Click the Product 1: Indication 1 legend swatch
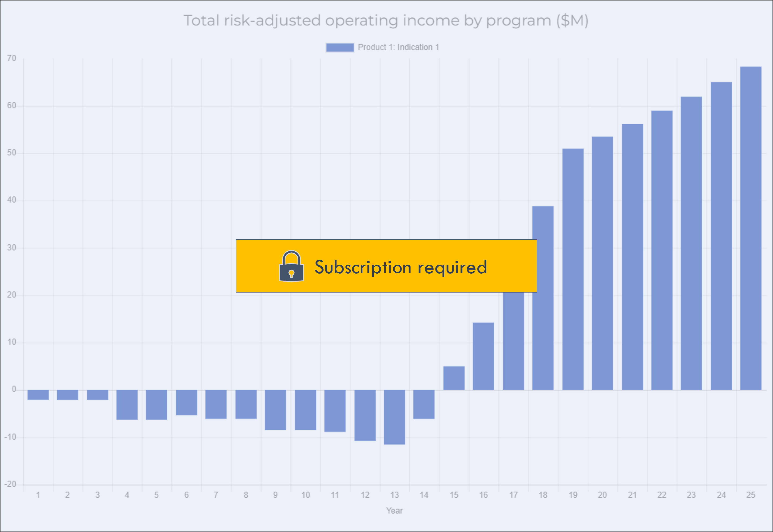The height and width of the screenshot is (532, 773). (x=340, y=47)
